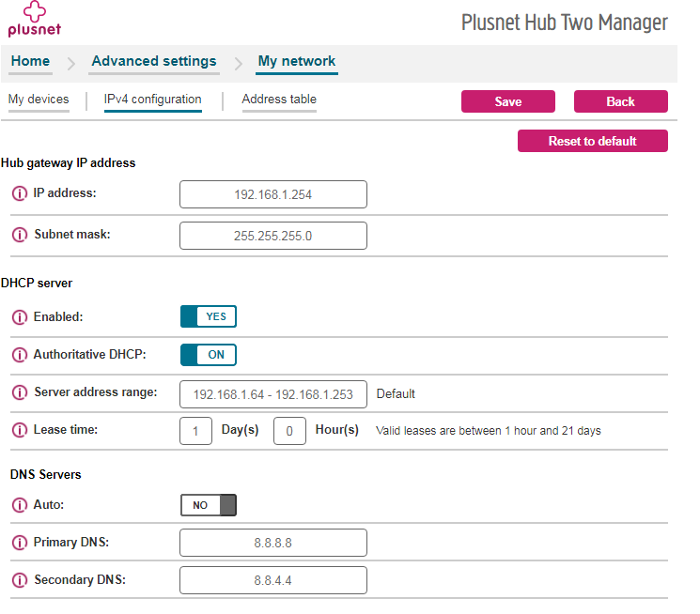Click the Primary DNS input field
Image resolution: width=700 pixels, height=614 pixels.
(x=272, y=543)
